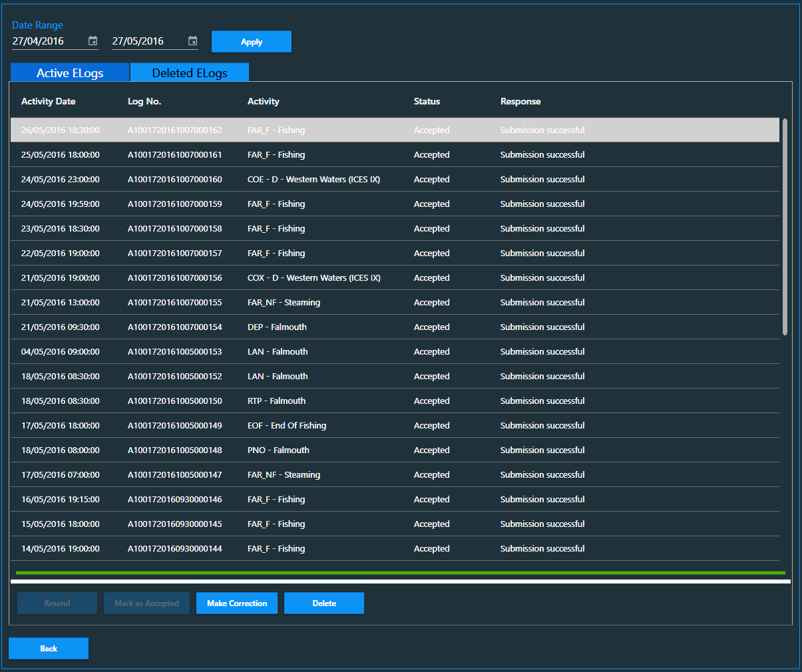Go back with the Back button
This screenshot has width=802, height=672.
click(x=49, y=649)
